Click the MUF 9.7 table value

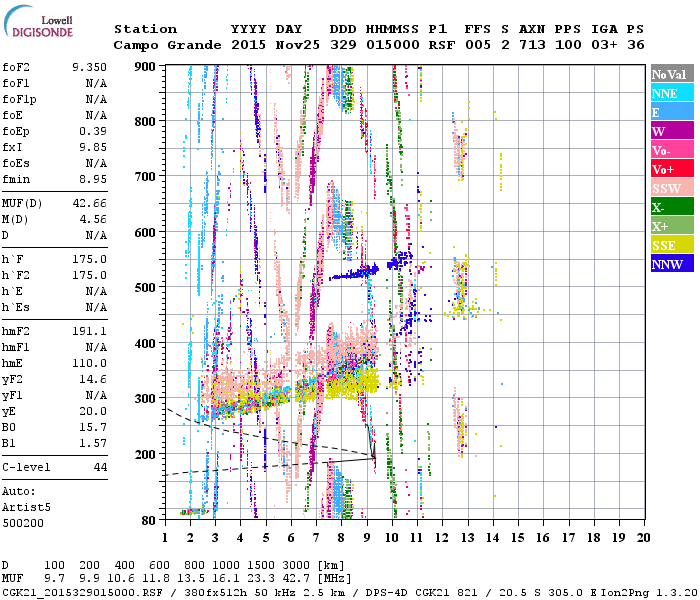pyautogui.click(x=54, y=579)
